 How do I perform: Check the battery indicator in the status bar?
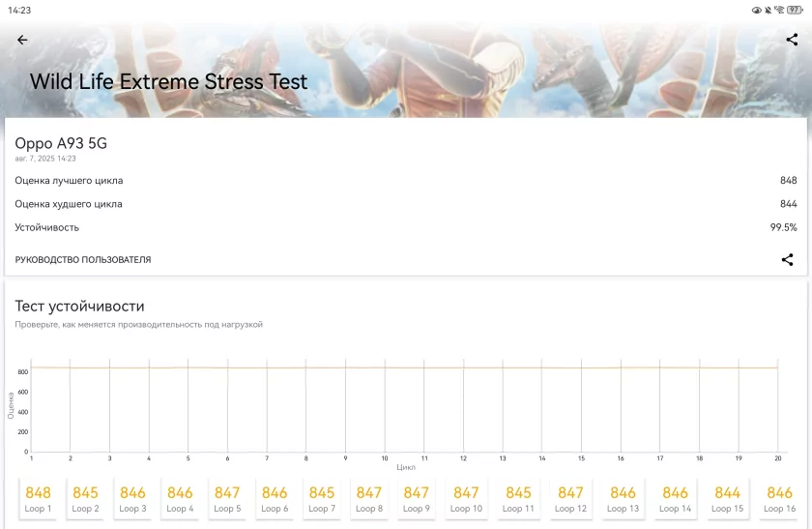795,10
